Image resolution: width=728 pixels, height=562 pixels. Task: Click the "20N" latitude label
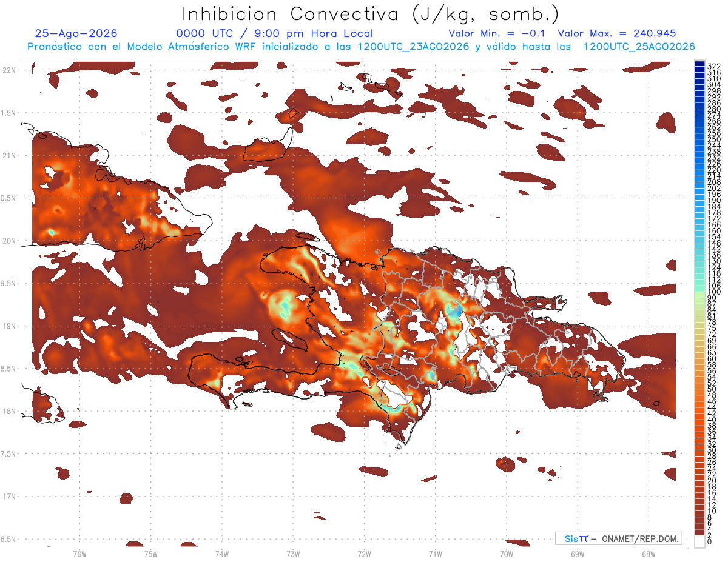[9, 241]
